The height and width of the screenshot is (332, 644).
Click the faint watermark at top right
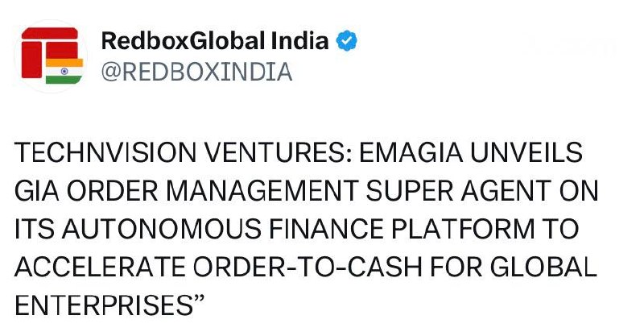pos(568,47)
